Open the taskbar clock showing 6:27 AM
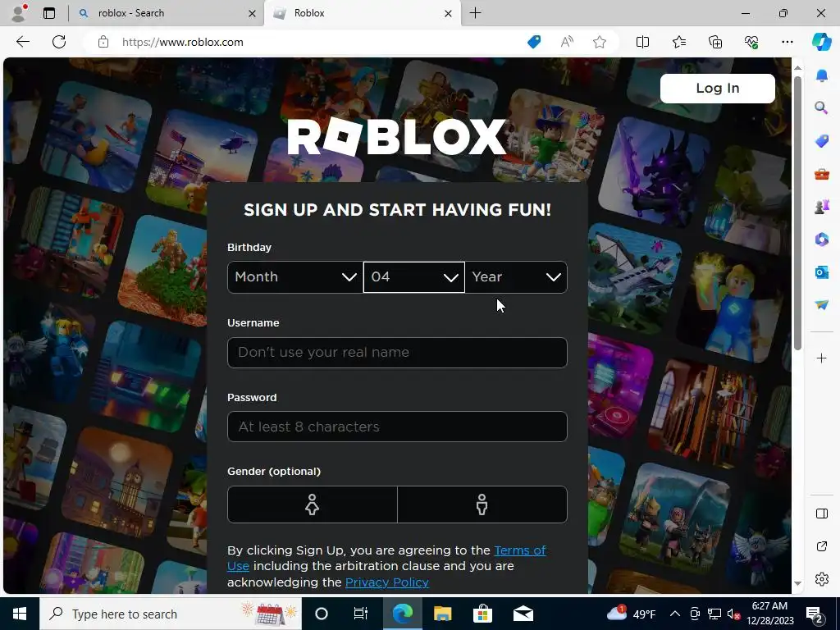 click(x=769, y=614)
